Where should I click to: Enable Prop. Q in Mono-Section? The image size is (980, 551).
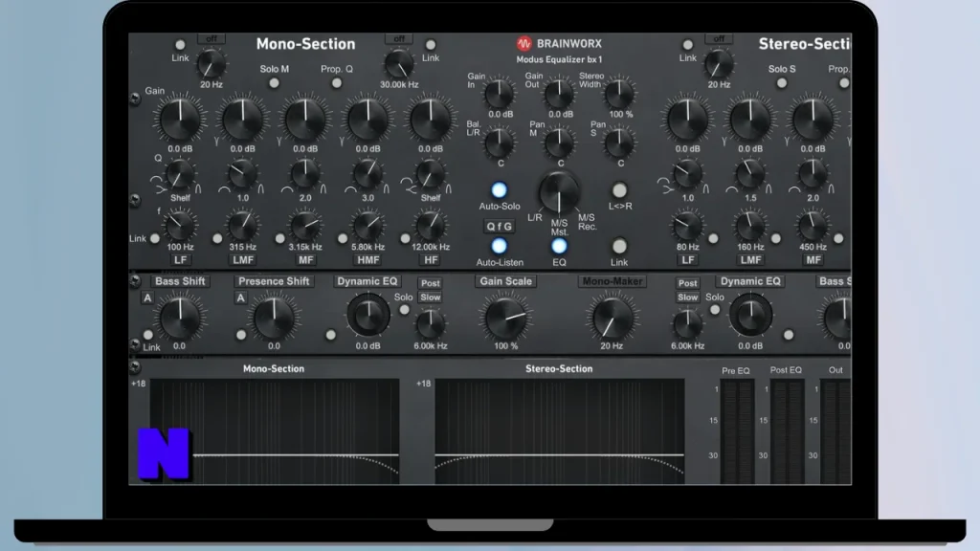(x=337, y=83)
